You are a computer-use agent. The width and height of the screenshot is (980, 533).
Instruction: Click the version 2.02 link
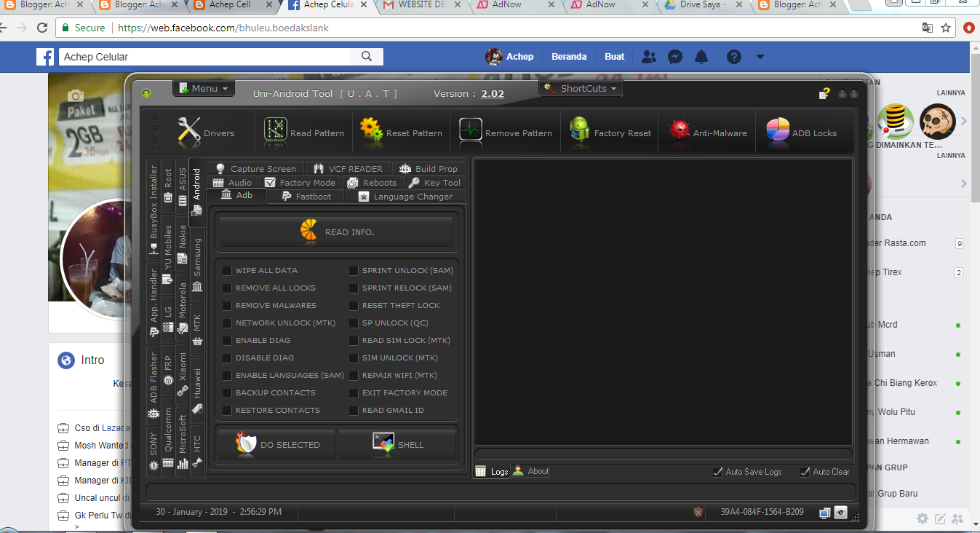[x=493, y=93]
